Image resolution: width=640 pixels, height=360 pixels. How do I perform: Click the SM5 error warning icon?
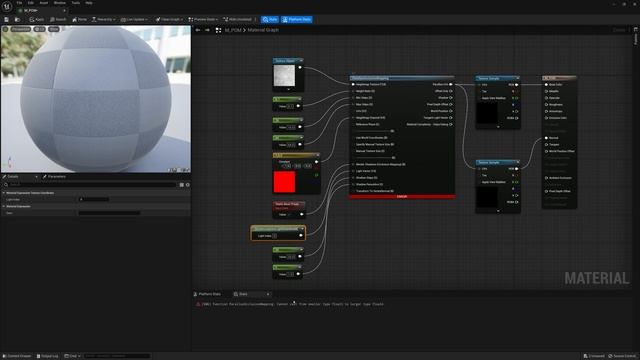[198, 304]
